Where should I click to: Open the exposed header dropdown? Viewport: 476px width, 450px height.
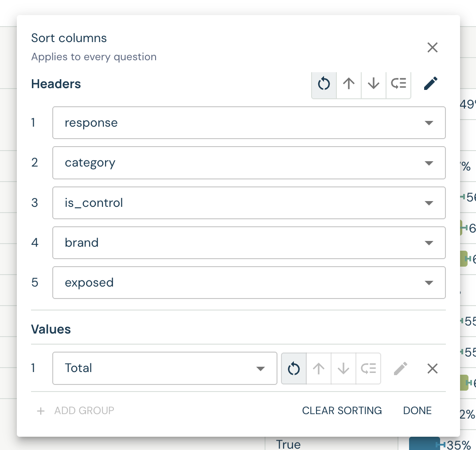pyautogui.click(x=249, y=283)
